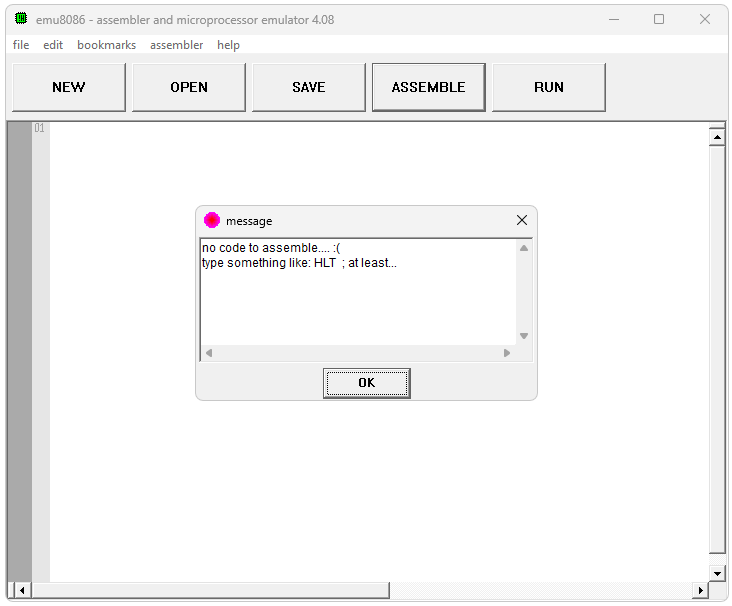732x606 pixels.
Task: Open the edit menu
Action: click(x=53, y=45)
